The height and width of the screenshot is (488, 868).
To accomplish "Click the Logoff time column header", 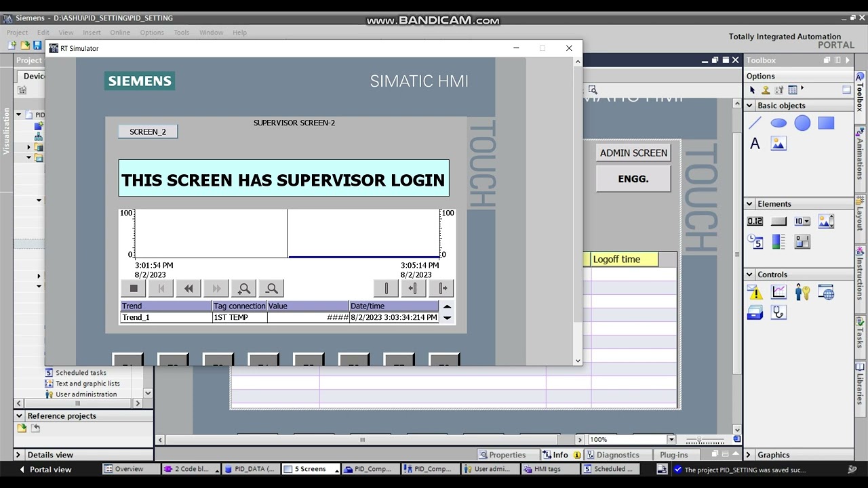I will (624, 260).
